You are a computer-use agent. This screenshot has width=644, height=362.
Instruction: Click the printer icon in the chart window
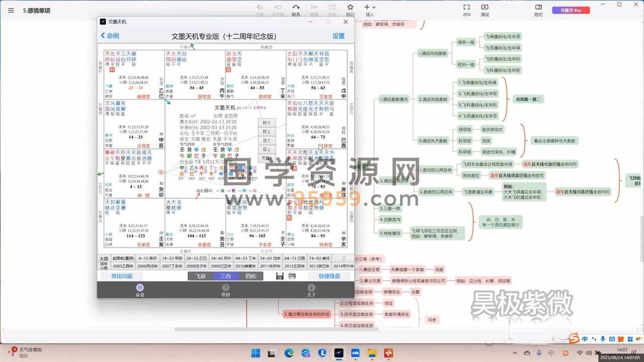click(292, 276)
